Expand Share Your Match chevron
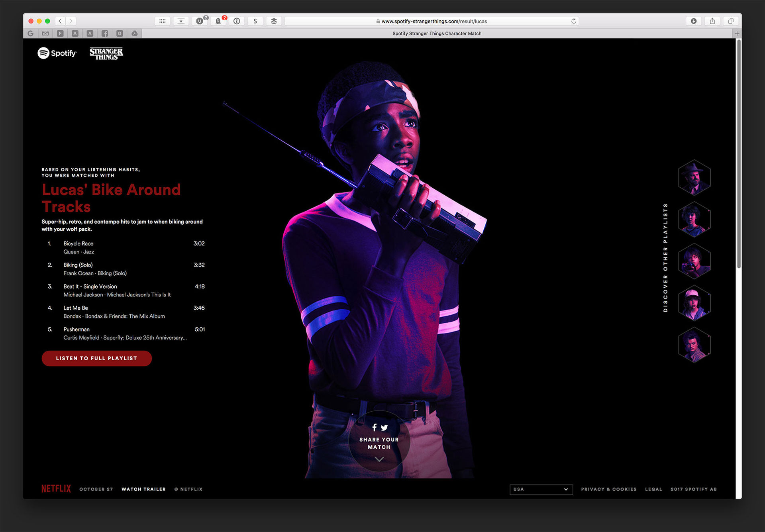The width and height of the screenshot is (765, 532). tap(379, 459)
